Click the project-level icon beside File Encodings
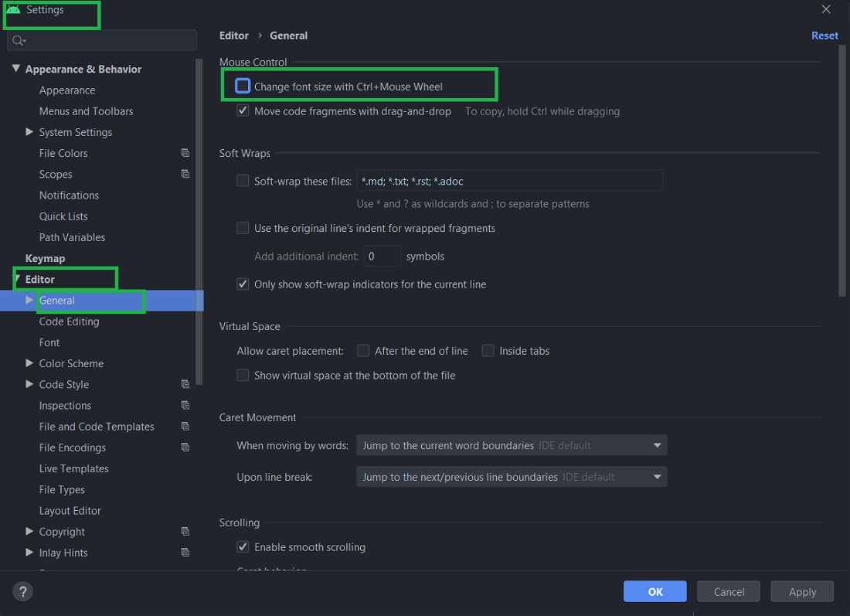The width and height of the screenshot is (850, 616). click(x=185, y=448)
